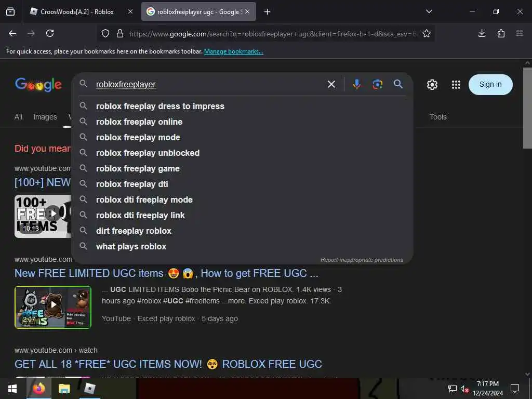This screenshot has height=399, width=532.
Task: Bookmark this page with the star icon
Action: (x=427, y=33)
